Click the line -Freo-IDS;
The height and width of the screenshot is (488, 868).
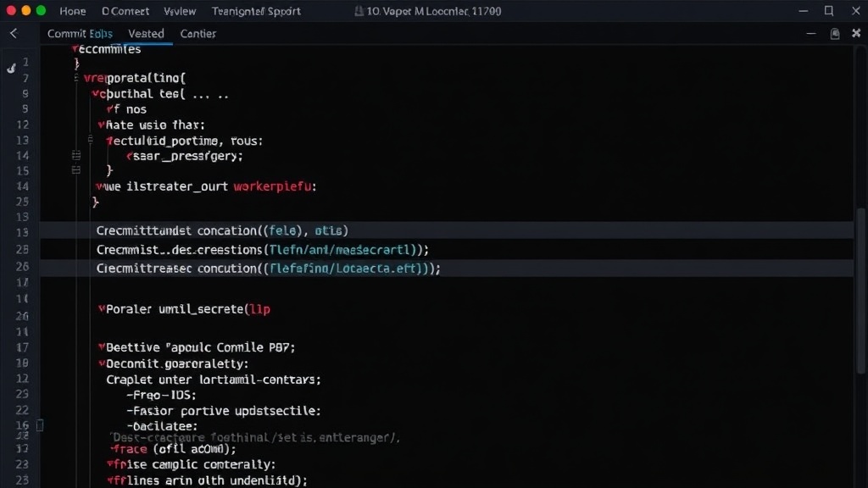pos(161,395)
